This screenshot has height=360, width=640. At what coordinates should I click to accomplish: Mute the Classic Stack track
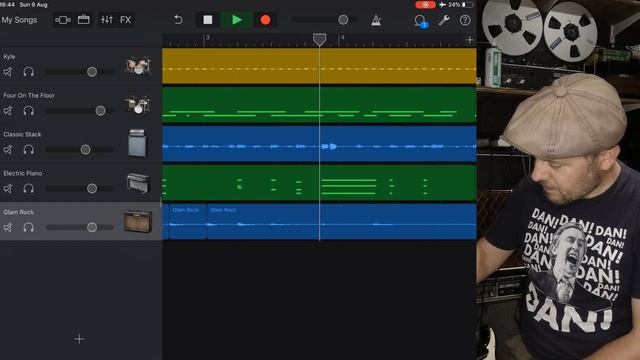click(8, 150)
